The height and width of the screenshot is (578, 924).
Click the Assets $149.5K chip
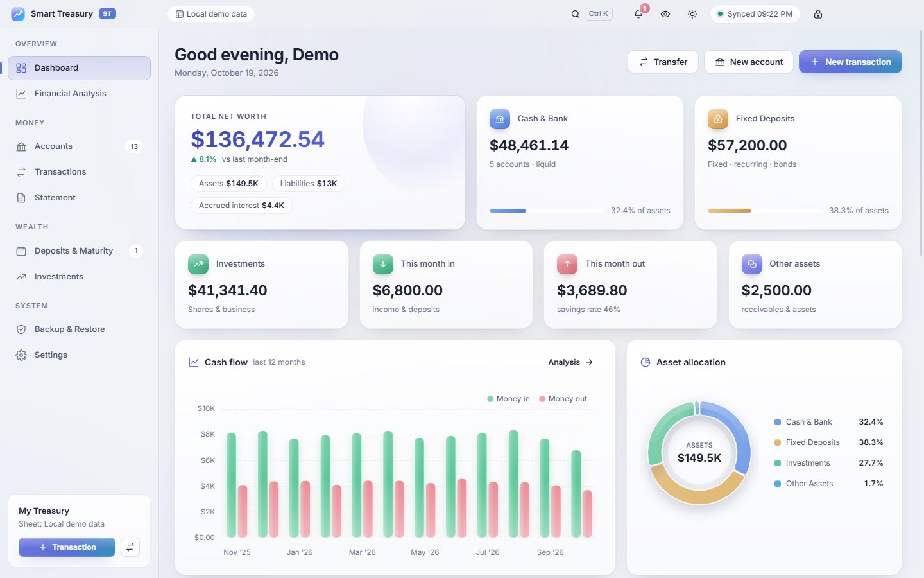(x=228, y=184)
